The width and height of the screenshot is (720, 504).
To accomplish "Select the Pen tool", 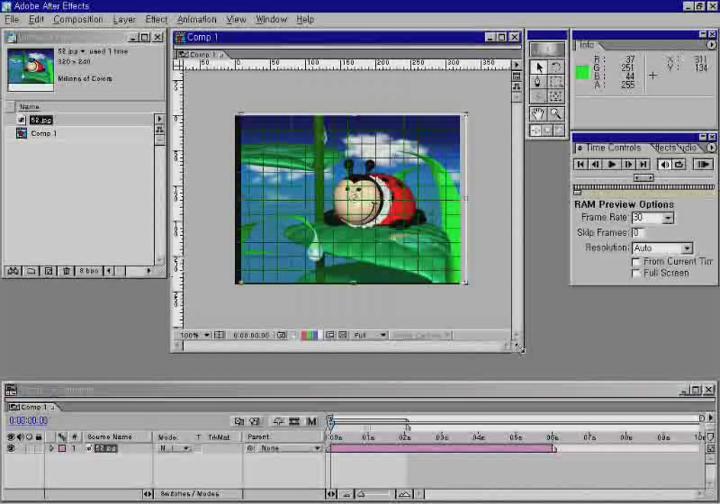I will (539, 82).
